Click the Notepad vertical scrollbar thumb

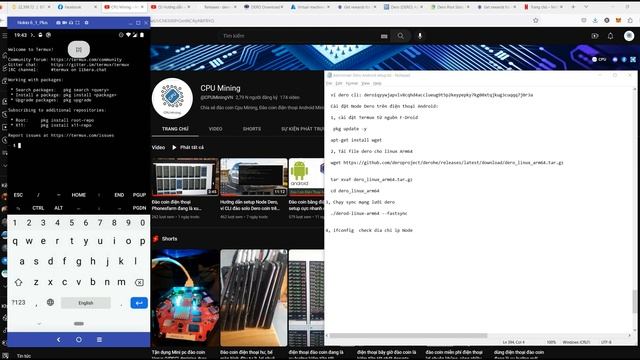pos(635,301)
